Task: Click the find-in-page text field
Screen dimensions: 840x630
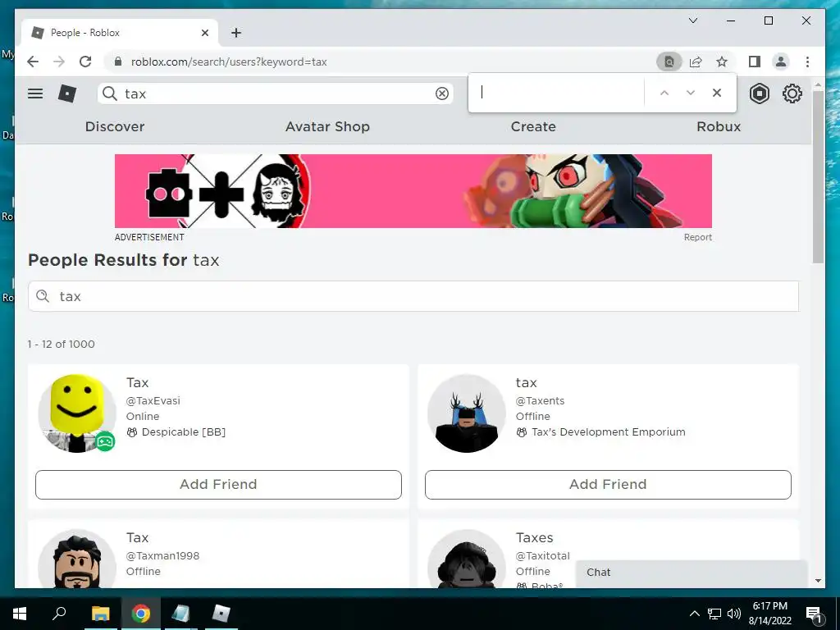Action: (x=557, y=93)
